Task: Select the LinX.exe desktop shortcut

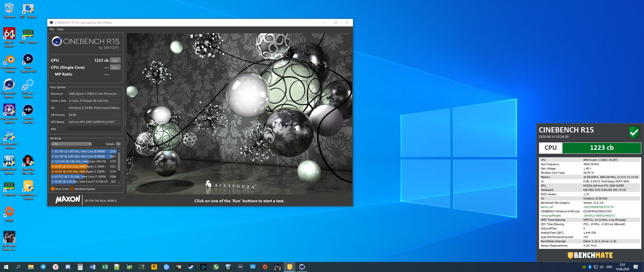Action: click(28, 89)
